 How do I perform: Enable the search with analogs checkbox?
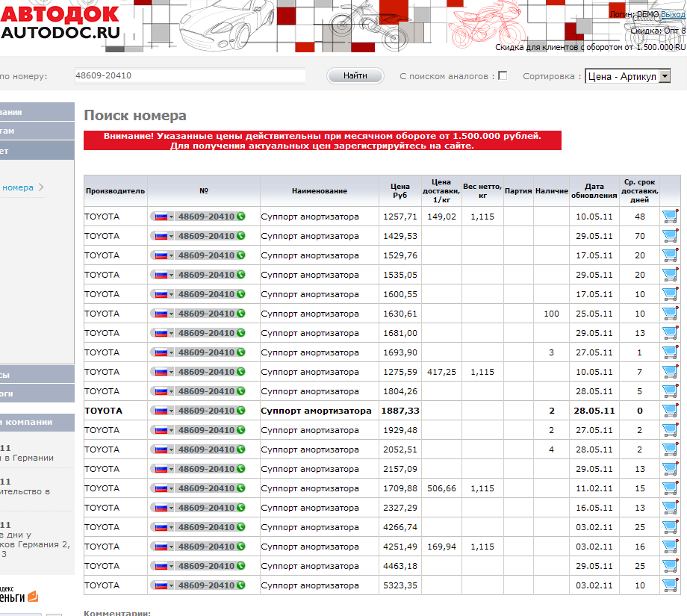point(503,75)
